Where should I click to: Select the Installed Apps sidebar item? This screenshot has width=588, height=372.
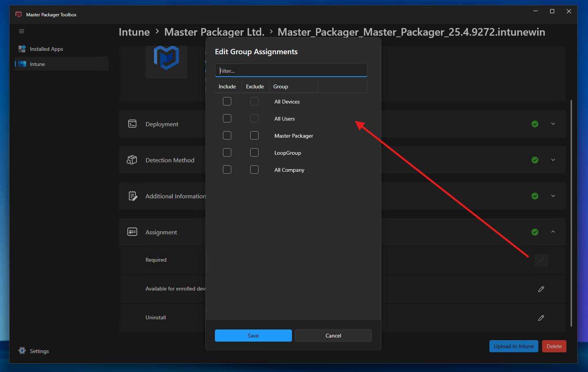click(62, 49)
